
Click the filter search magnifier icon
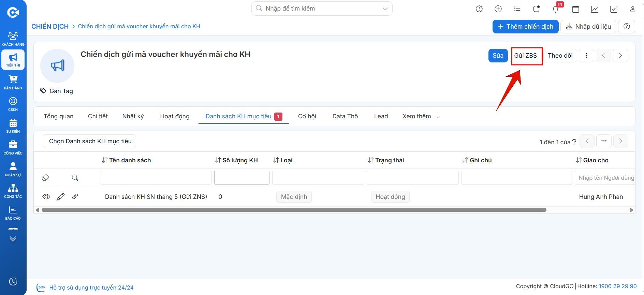click(x=75, y=178)
